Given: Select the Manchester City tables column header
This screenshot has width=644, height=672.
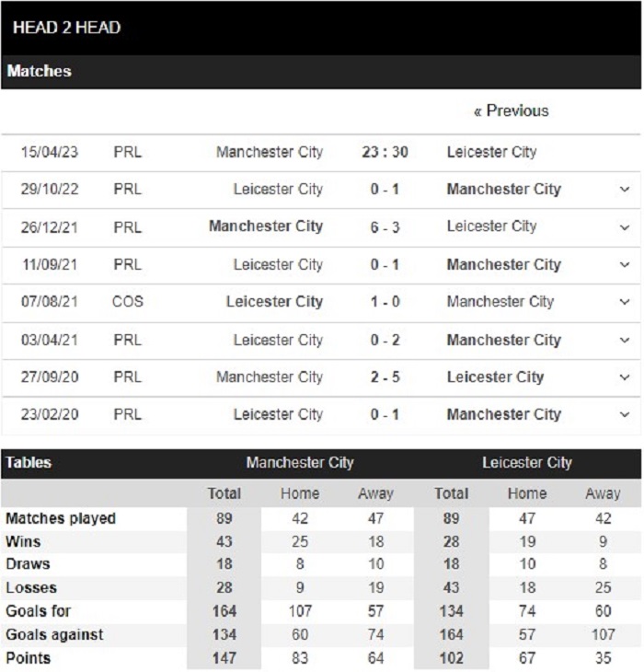Looking at the screenshot, I should (x=300, y=463).
